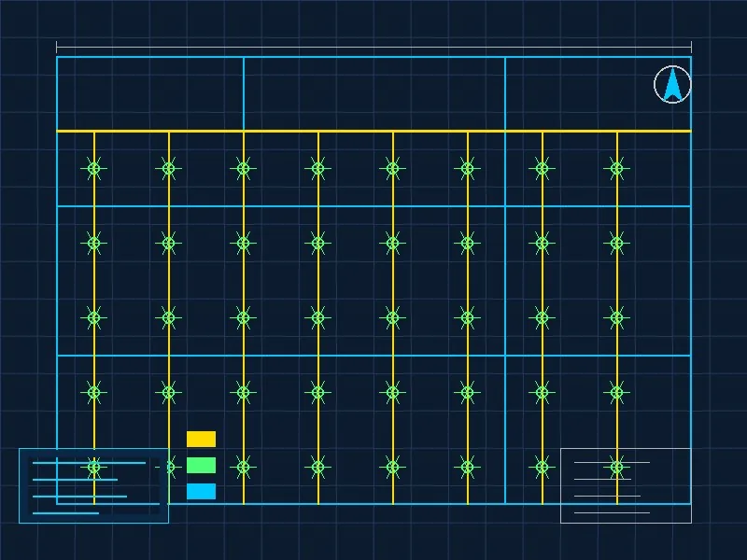Select the yellow legend color swatch
The image size is (747, 560).
point(201,439)
